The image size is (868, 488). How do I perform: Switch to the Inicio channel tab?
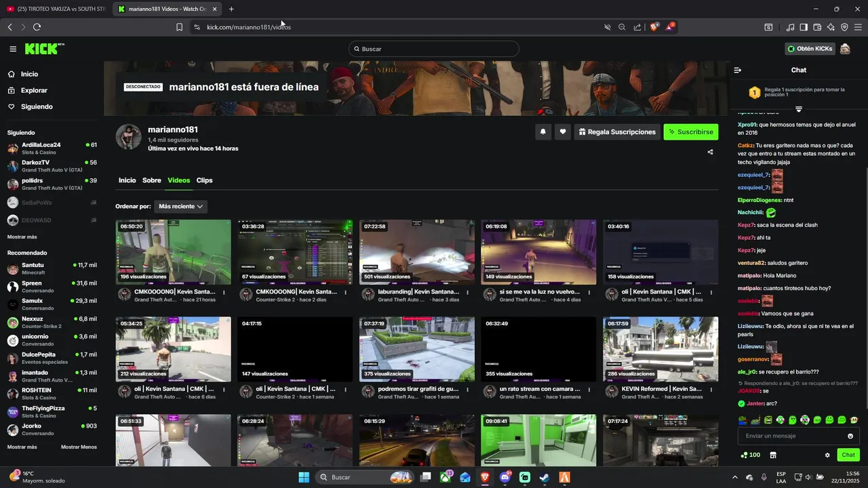pos(127,180)
